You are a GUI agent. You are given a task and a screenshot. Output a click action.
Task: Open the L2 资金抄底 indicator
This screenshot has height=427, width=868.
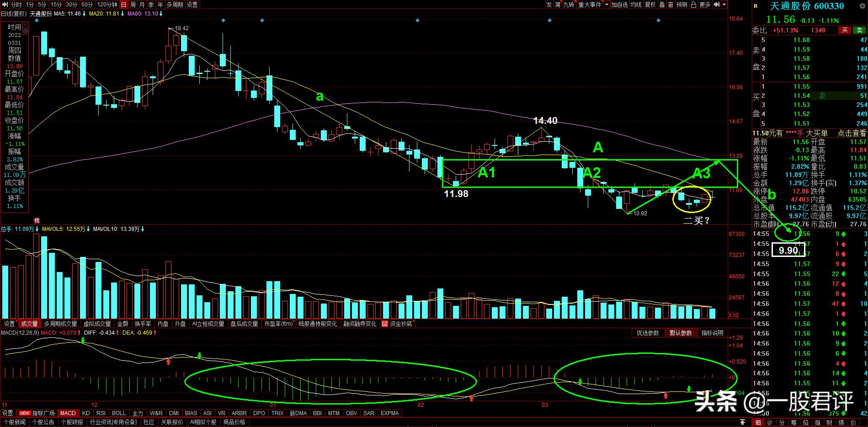[397, 324]
